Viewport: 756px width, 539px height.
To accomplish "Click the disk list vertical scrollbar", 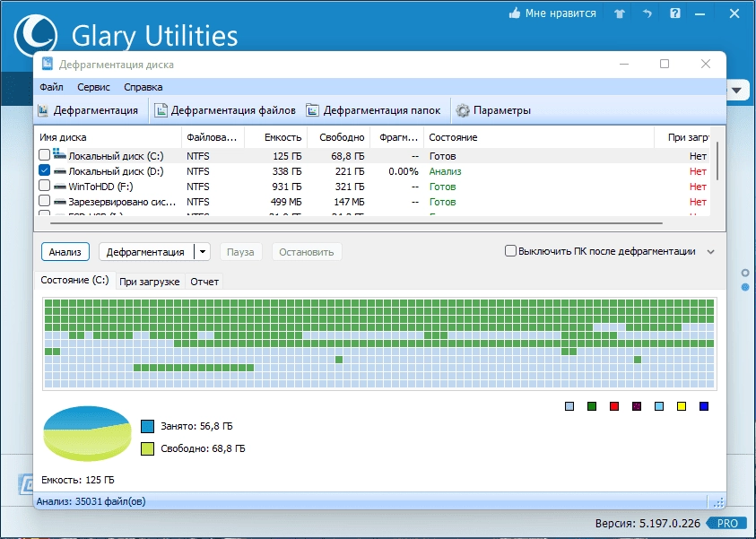I will pyautogui.click(x=717, y=161).
